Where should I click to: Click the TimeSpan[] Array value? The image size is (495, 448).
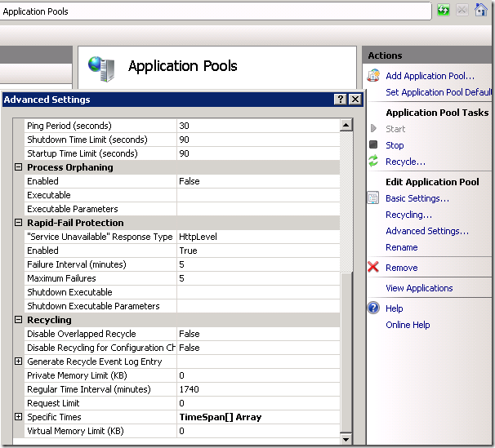tap(221, 417)
